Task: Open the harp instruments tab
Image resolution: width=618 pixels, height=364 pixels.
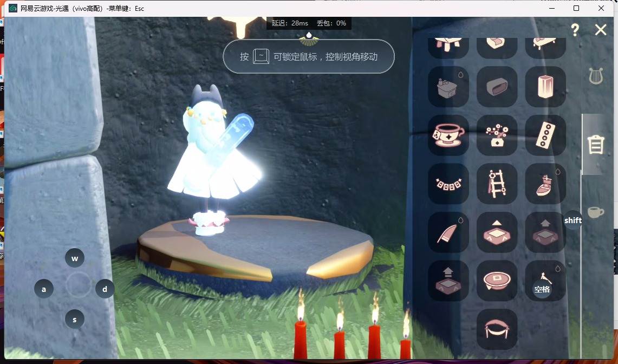Action: point(596,76)
